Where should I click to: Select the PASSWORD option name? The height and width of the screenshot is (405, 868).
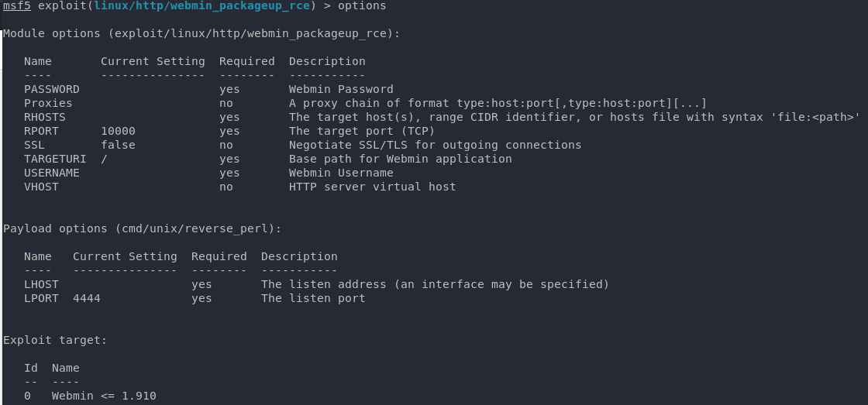tap(52, 89)
